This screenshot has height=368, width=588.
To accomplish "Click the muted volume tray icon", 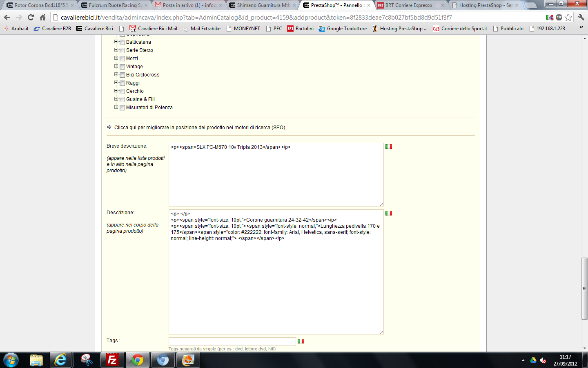I will 543,360.
